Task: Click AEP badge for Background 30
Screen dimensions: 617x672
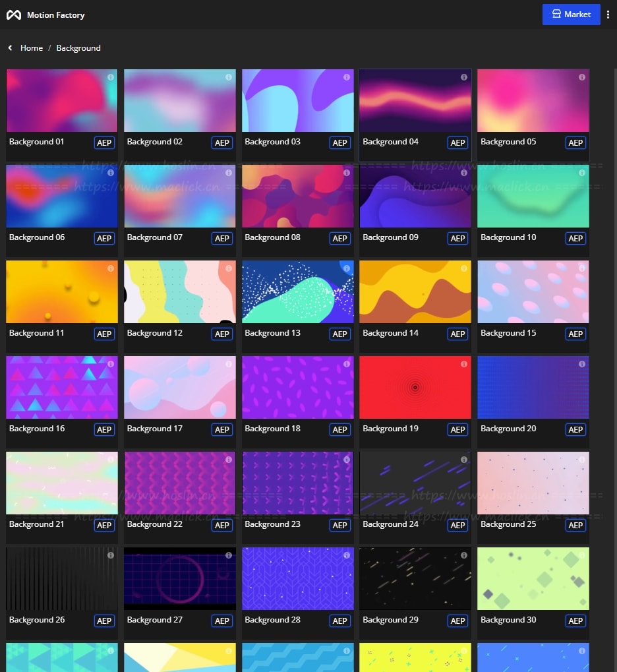Action: pyautogui.click(x=575, y=621)
